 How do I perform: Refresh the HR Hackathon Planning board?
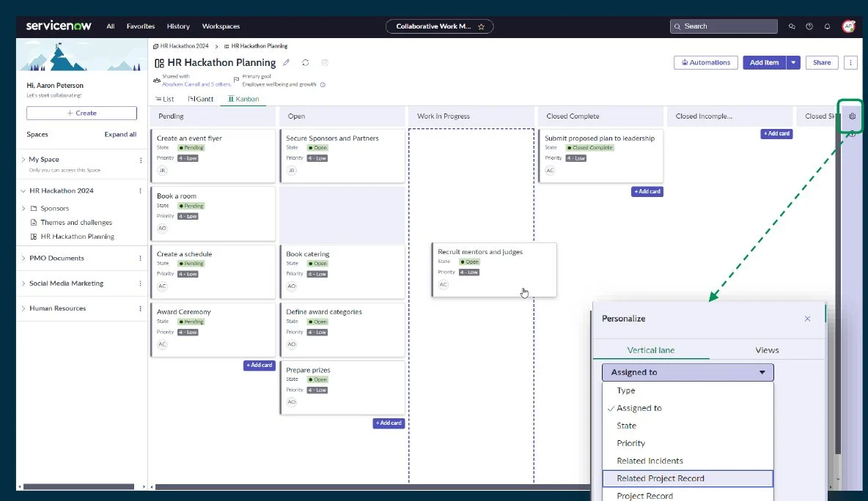(x=306, y=62)
